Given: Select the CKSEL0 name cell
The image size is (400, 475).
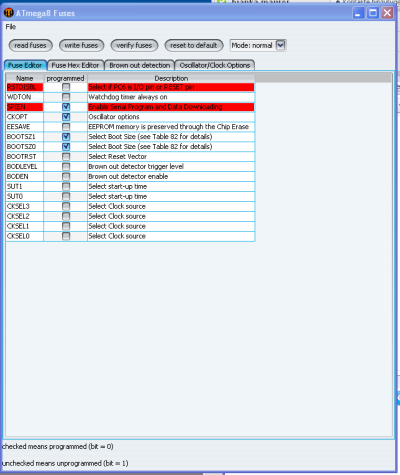Looking at the screenshot, I should point(25,236).
